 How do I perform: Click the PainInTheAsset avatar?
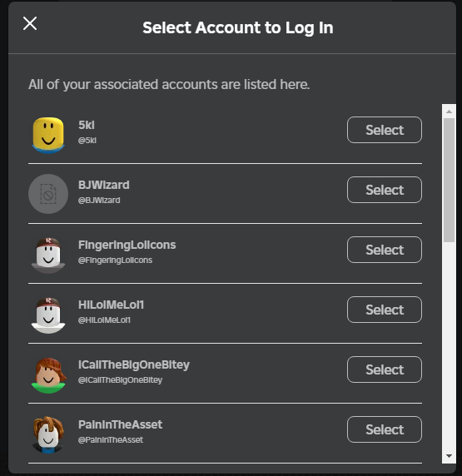pyautogui.click(x=48, y=434)
